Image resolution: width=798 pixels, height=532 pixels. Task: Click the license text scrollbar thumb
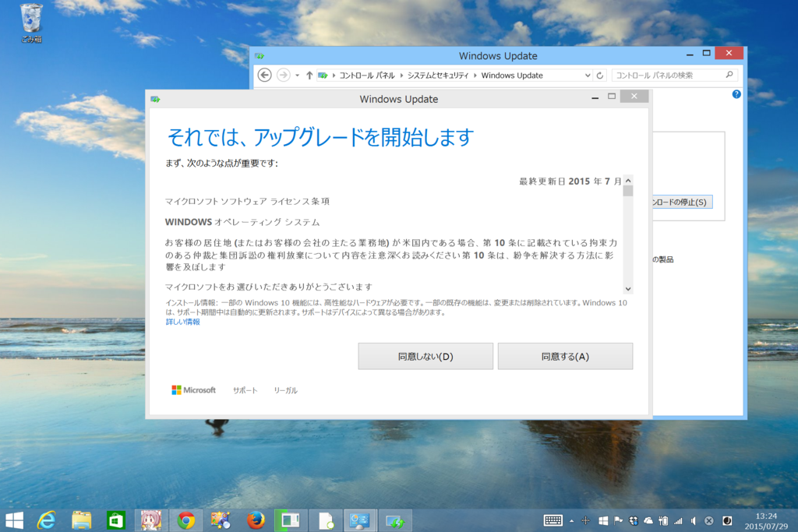pos(628,191)
